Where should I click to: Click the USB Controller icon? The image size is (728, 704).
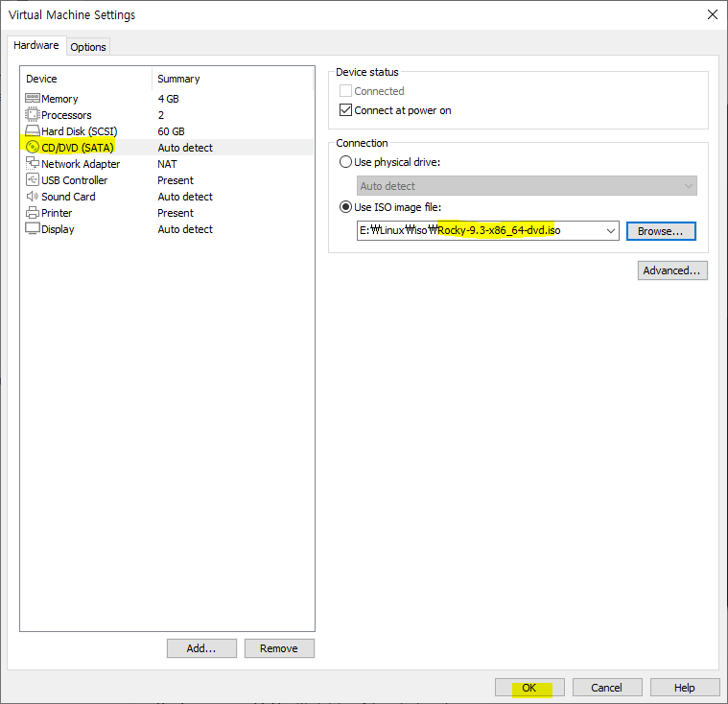33,179
